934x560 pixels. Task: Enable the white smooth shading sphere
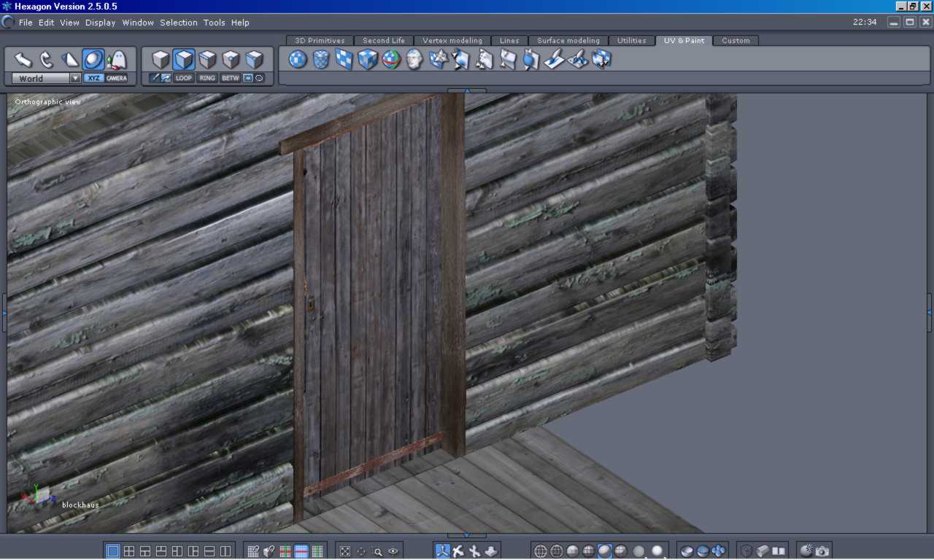(x=657, y=551)
